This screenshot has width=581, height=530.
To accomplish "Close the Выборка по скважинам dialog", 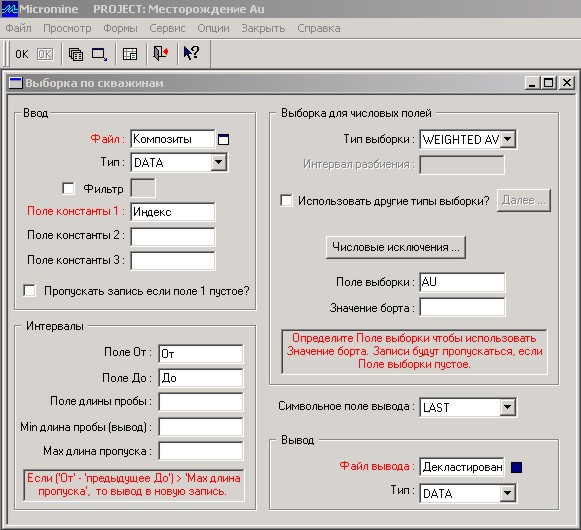I will [567, 82].
